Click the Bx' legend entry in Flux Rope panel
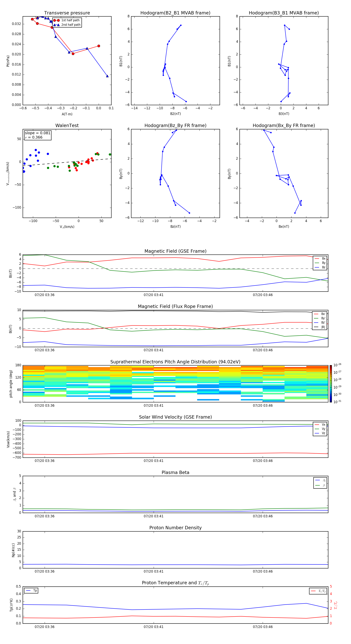This screenshot has height=644, width=351. 320,314
